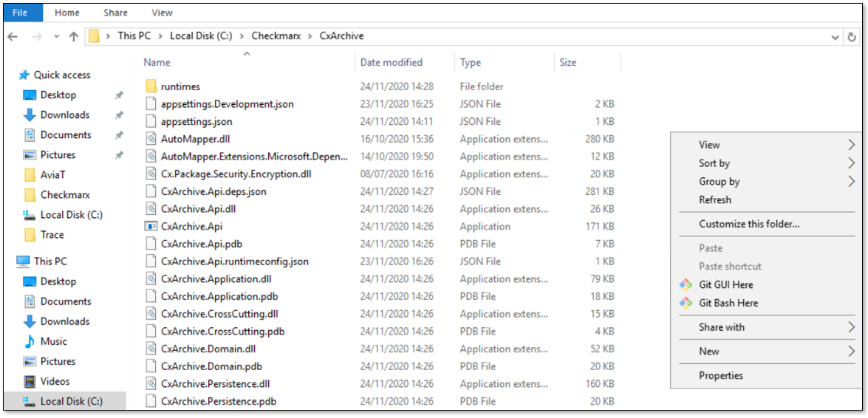Expand the address bar history dropdown
Viewport: 868px width, 418px height.
pyautogui.click(x=835, y=37)
